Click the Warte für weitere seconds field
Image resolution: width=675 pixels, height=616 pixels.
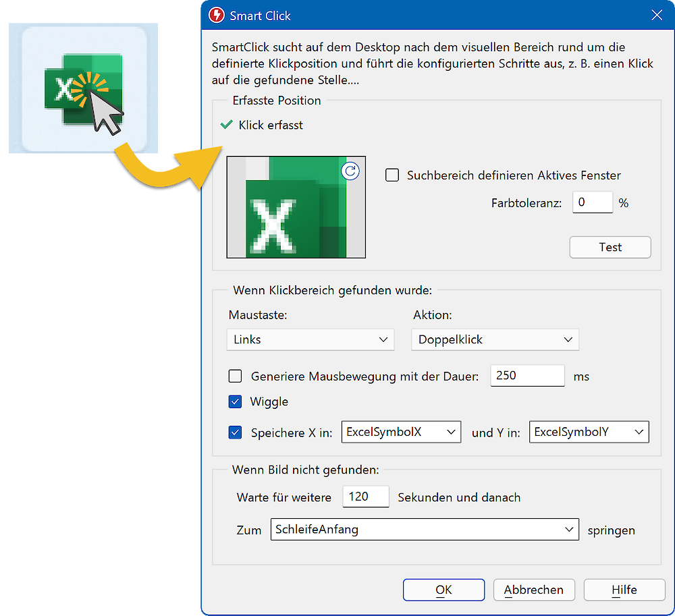(366, 497)
